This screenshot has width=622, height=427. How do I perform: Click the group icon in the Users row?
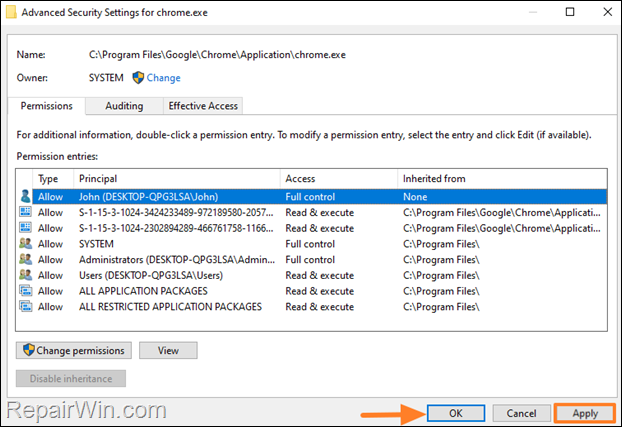point(25,275)
